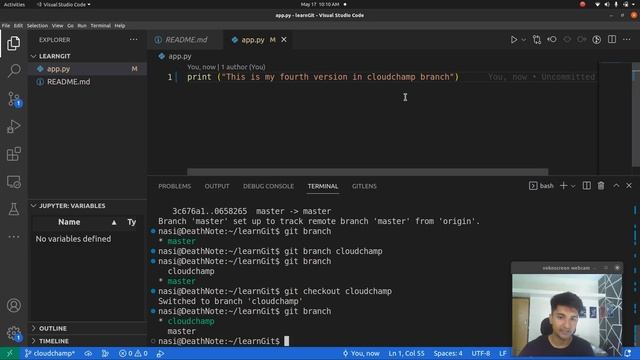Open the Visual Studio Code app menu
Viewport: 640px width, 360px height.
(63, 4)
